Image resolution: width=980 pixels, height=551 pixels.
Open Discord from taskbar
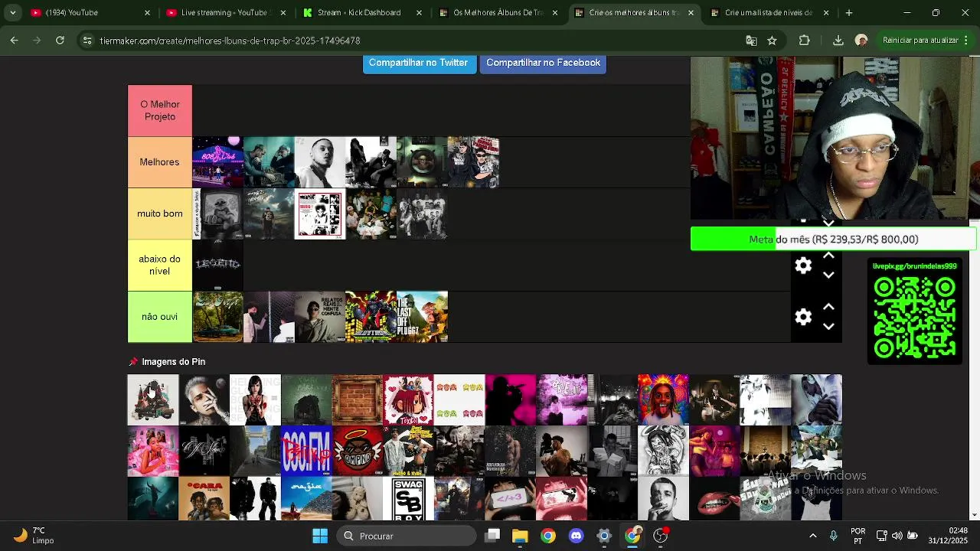click(576, 536)
